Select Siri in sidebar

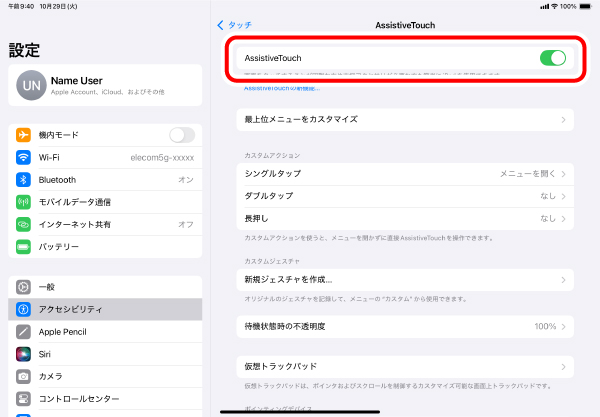point(105,354)
